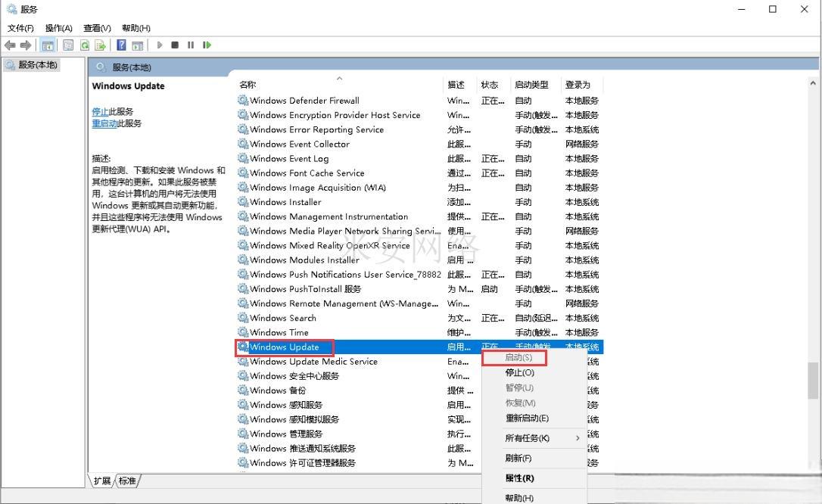Screen dimensions: 822x504
Task: Click the 重启动 link to restart this service
Action: click(x=104, y=123)
